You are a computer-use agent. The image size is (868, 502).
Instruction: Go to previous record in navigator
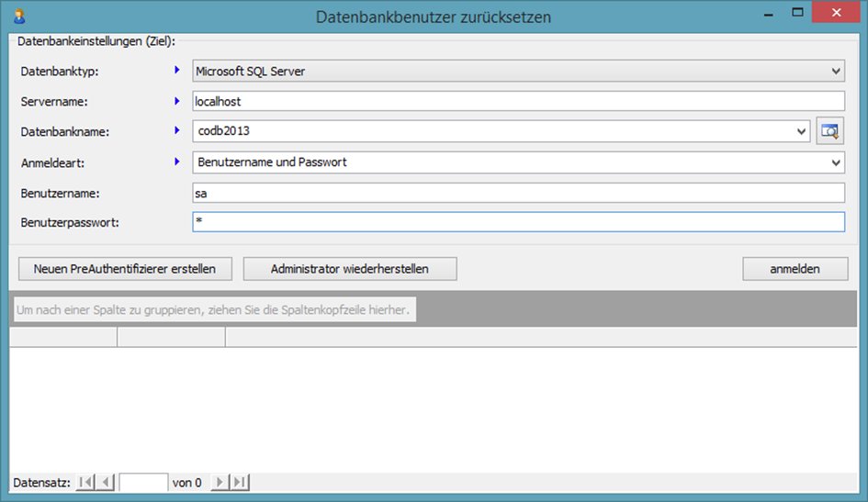106,482
